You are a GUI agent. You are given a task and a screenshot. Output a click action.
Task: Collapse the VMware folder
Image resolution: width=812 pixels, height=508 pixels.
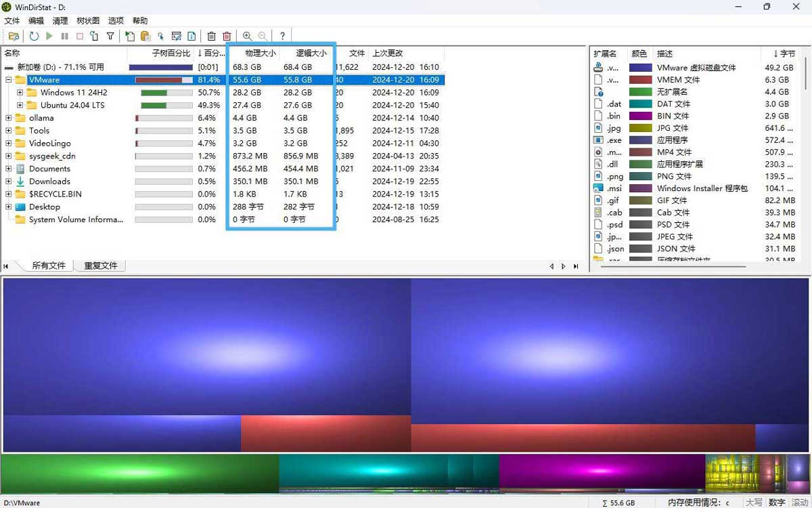tap(7, 79)
